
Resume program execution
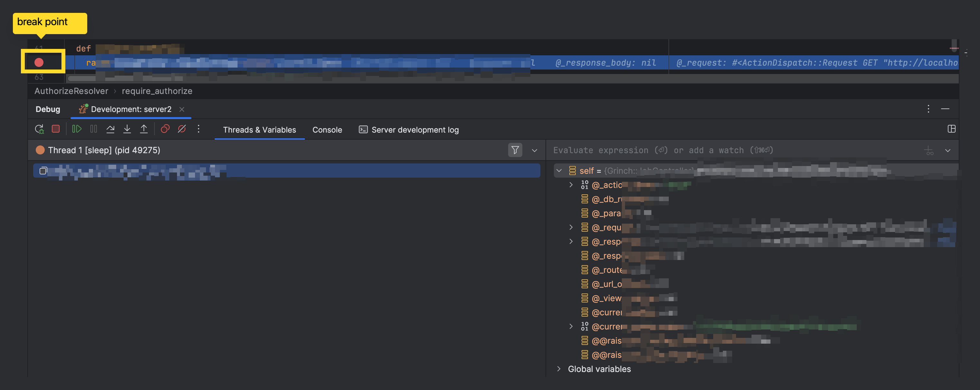[x=77, y=129]
